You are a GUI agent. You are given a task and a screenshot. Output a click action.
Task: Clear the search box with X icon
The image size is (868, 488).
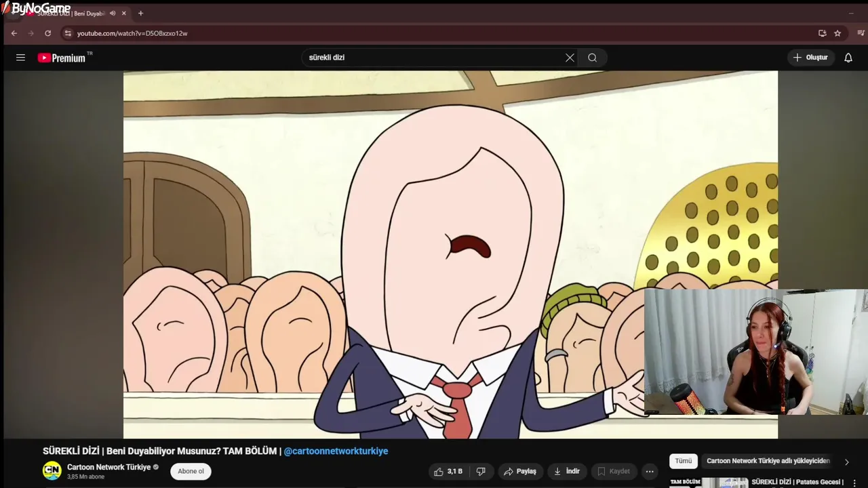pos(570,58)
